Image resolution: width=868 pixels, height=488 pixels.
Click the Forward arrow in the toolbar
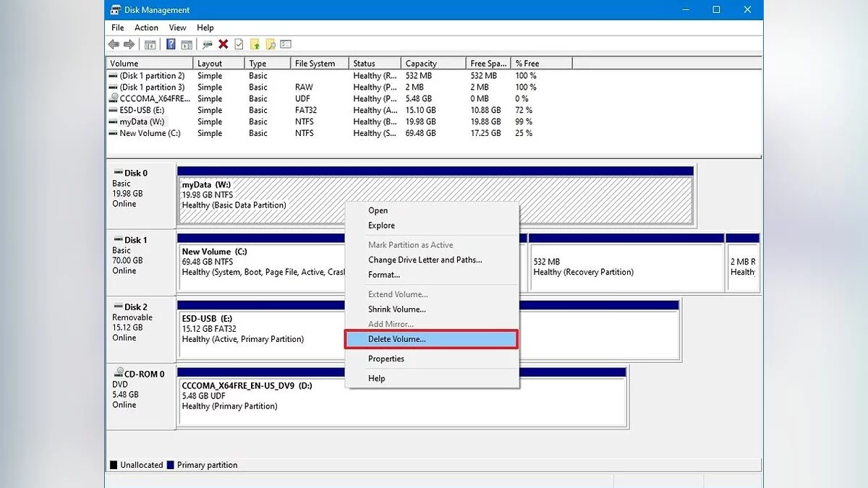(x=130, y=45)
